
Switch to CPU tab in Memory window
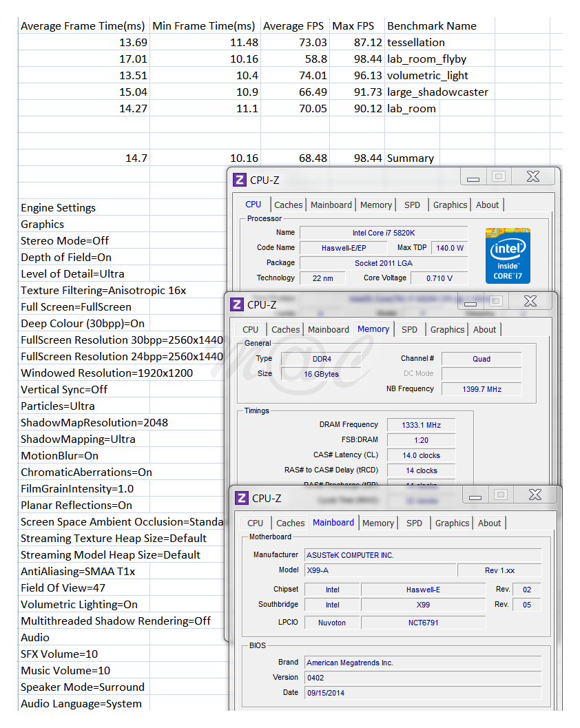pos(250,329)
